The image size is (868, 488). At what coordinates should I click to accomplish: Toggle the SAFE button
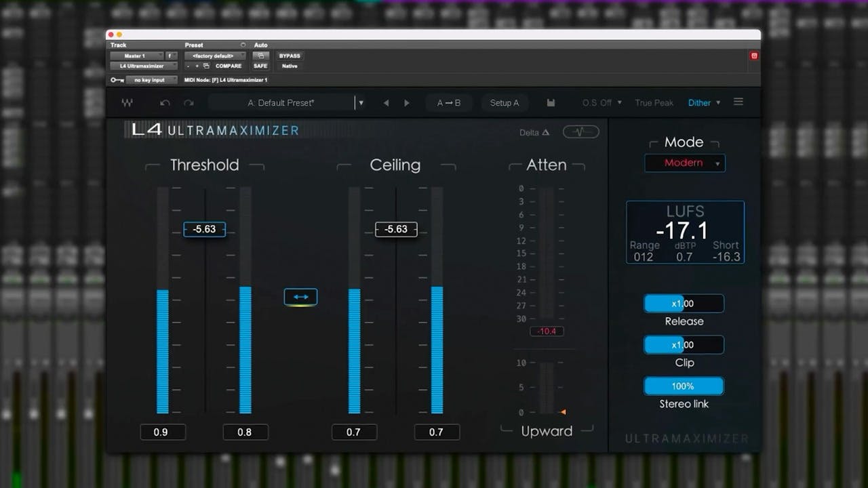point(260,66)
